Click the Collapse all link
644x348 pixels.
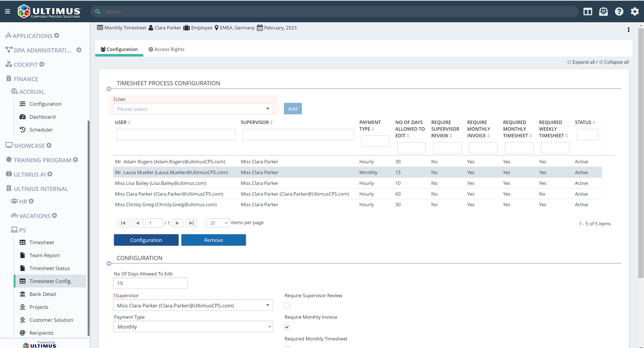coord(616,62)
